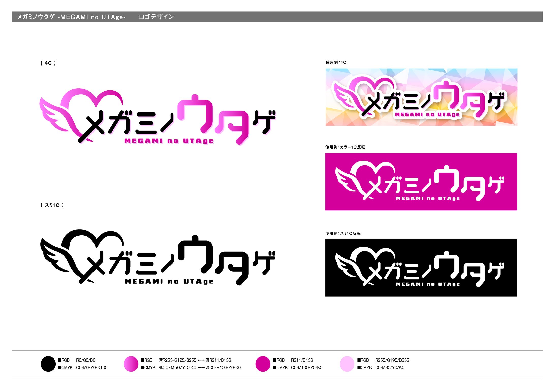Click the 【 スミ1C 】 section label
The image size is (555, 392).
click(52, 205)
